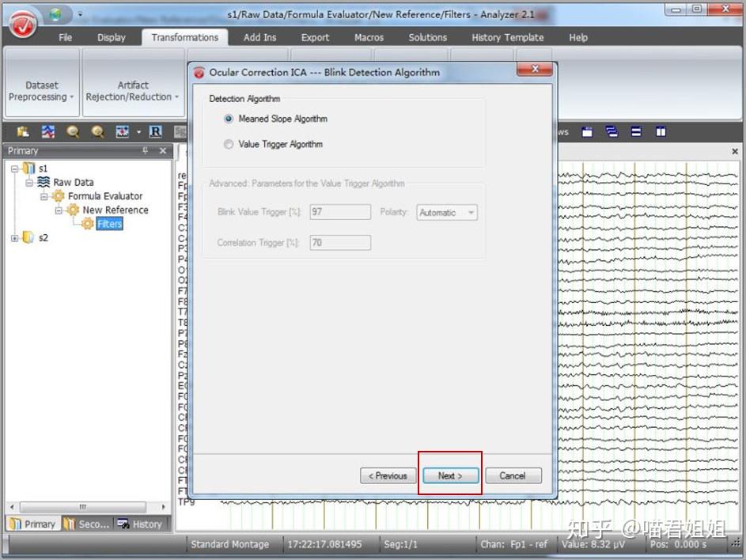Click the bold R toolbar icon
The height and width of the screenshot is (560, 746).
click(156, 132)
